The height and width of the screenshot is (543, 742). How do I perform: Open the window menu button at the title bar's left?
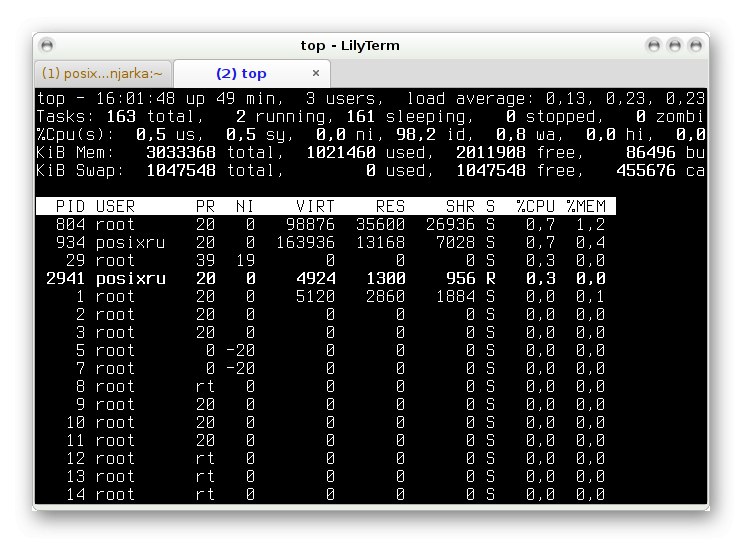47,45
